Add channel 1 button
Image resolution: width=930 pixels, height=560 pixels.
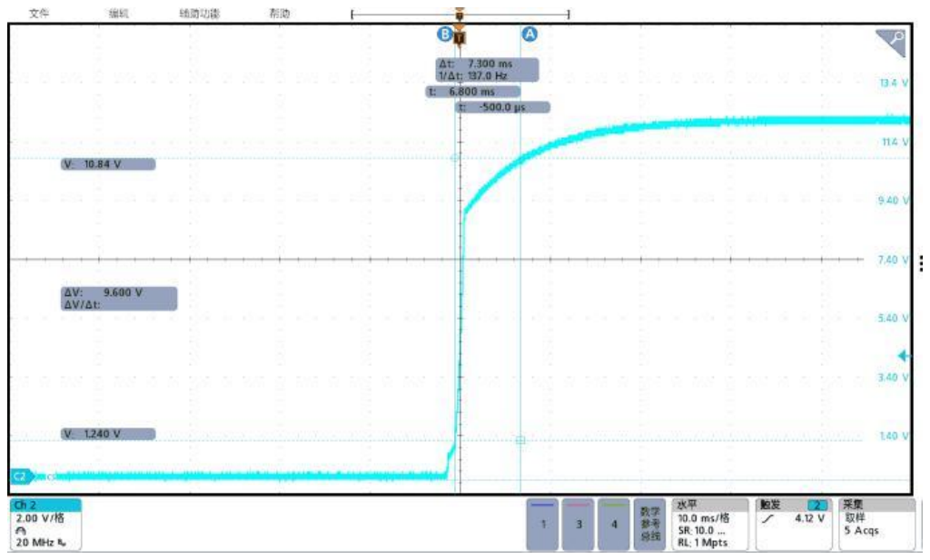pyautogui.click(x=543, y=525)
